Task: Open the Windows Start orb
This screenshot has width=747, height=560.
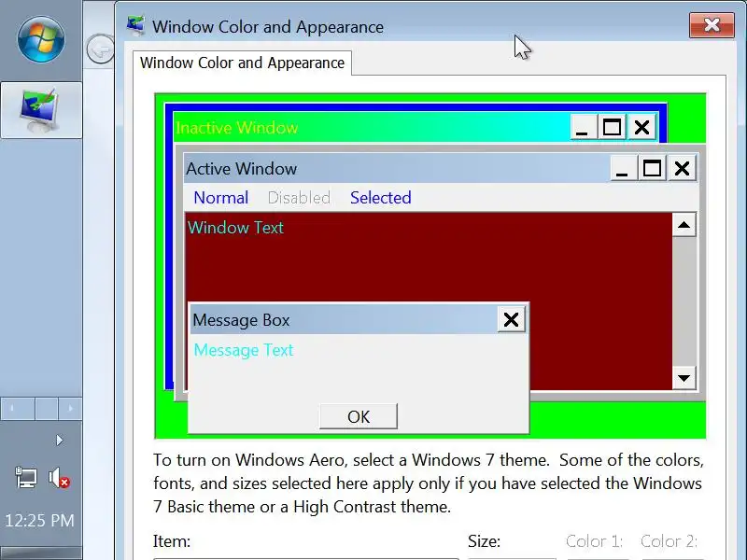Action: point(41,39)
